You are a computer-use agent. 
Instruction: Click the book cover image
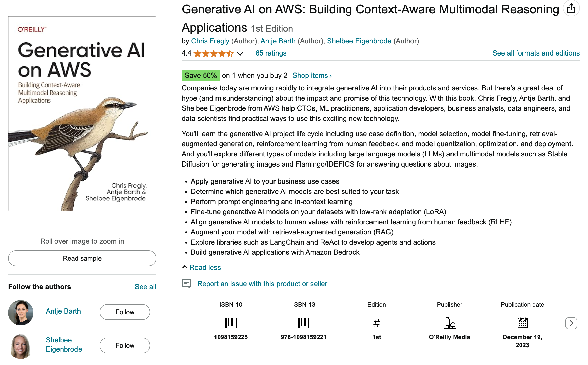pyautogui.click(x=82, y=114)
